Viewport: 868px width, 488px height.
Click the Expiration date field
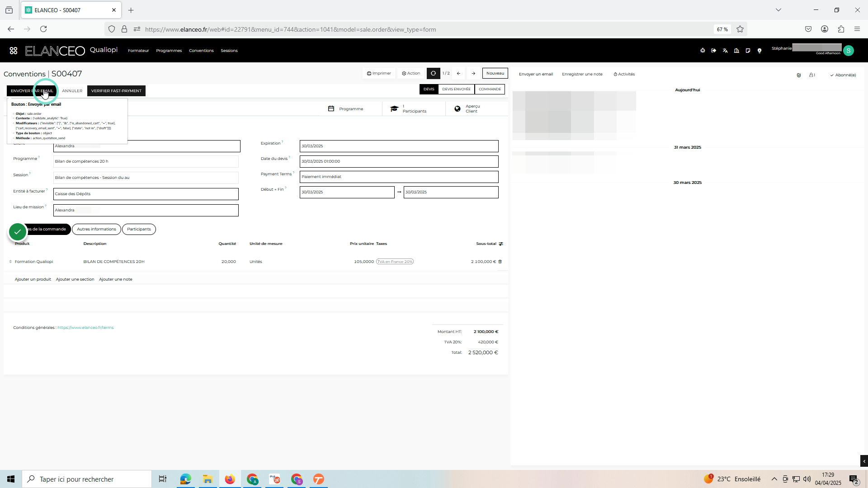(399, 146)
